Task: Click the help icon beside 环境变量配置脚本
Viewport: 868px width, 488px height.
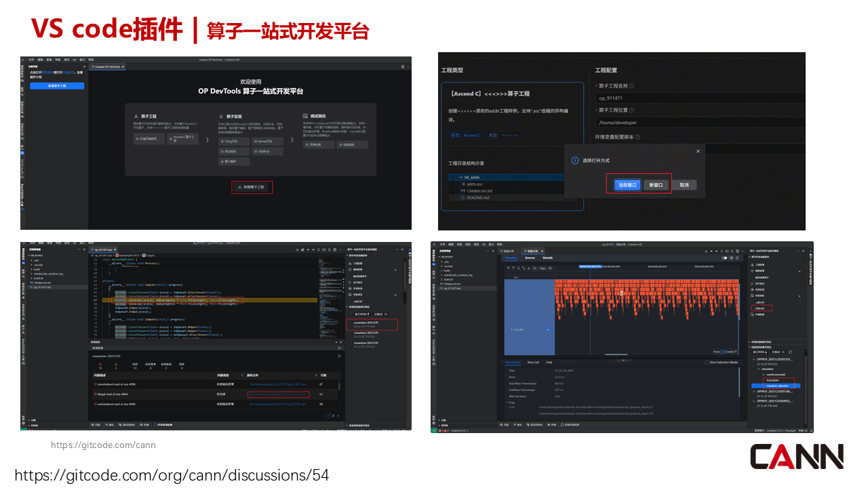Action: 637,137
